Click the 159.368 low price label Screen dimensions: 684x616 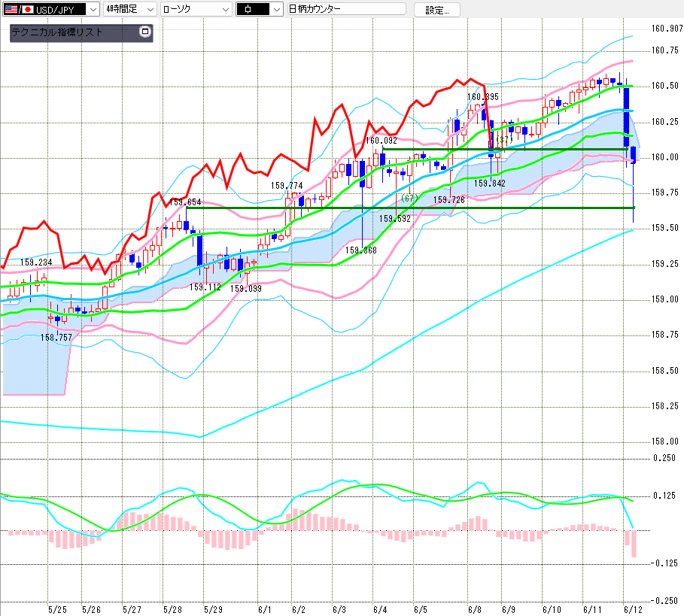360,250
